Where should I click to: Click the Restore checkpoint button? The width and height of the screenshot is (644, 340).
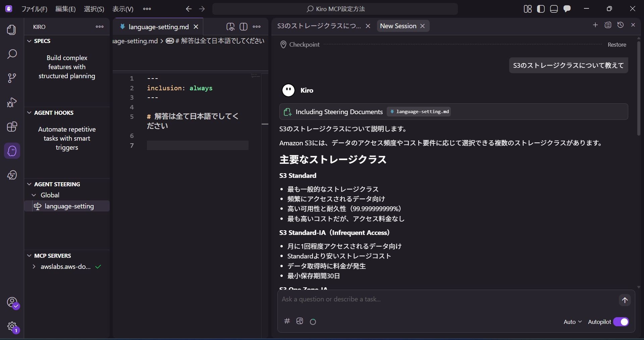click(x=618, y=44)
